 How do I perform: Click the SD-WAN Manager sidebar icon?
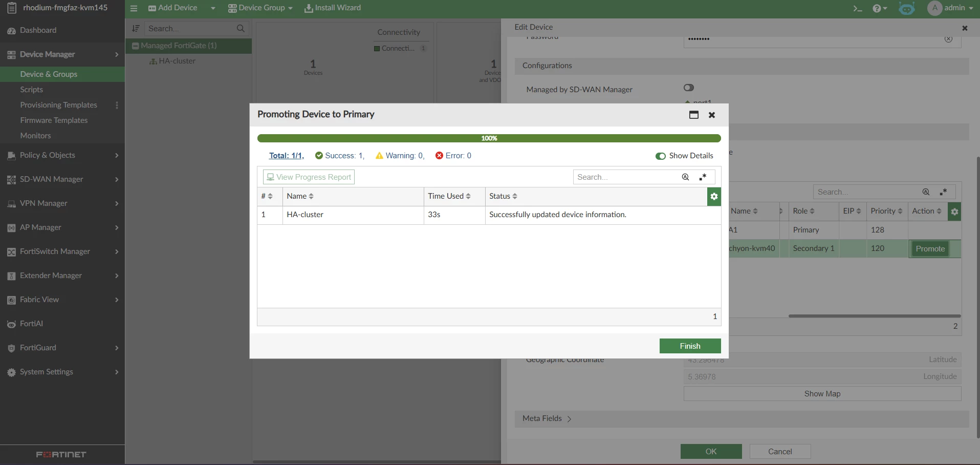[x=11, y=180]
